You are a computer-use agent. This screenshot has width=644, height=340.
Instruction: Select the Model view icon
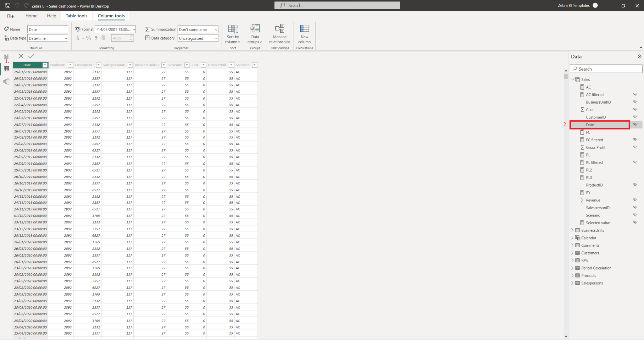pyautogui.click(x=6, y=81)
